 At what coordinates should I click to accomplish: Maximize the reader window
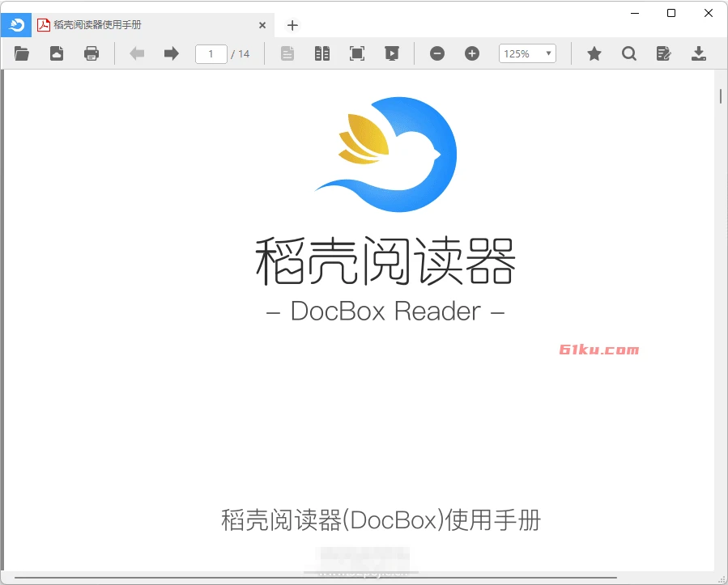[x=671, y=13]
